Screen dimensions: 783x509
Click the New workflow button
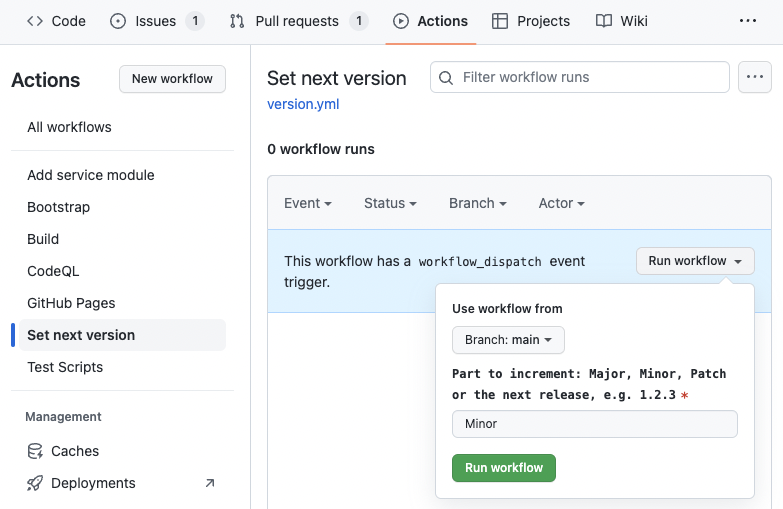click(x=172, y=79)
